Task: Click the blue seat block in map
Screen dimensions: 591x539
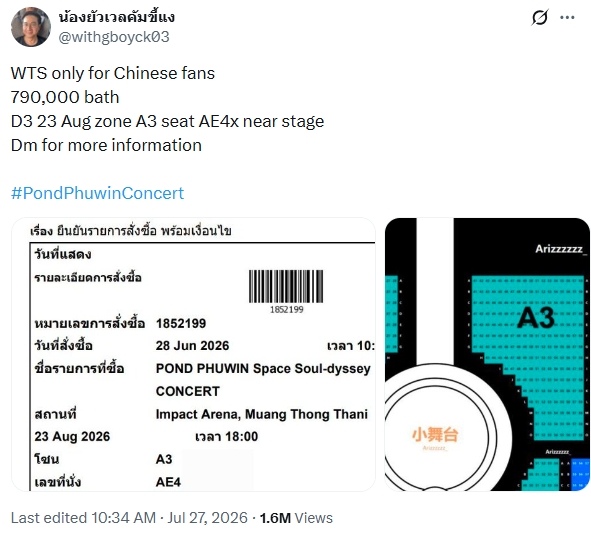Action: 580,474
